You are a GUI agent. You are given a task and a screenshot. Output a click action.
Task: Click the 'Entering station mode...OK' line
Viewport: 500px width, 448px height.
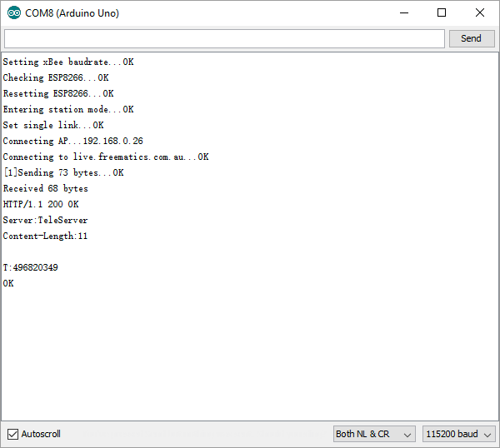[x=68, y=110]
